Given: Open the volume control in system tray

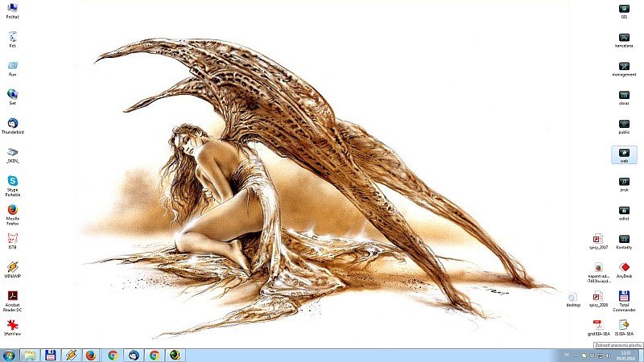Looking at the screenshot, I should point(608,356).
